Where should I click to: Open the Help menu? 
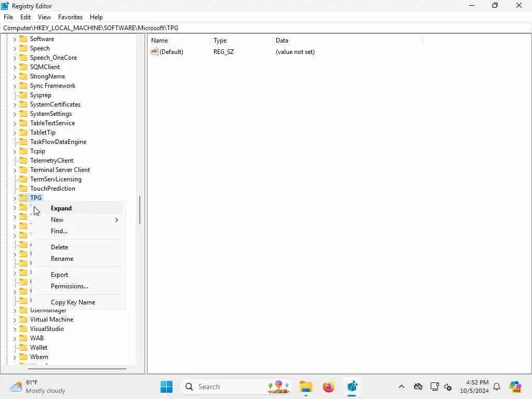click(96, 17)
